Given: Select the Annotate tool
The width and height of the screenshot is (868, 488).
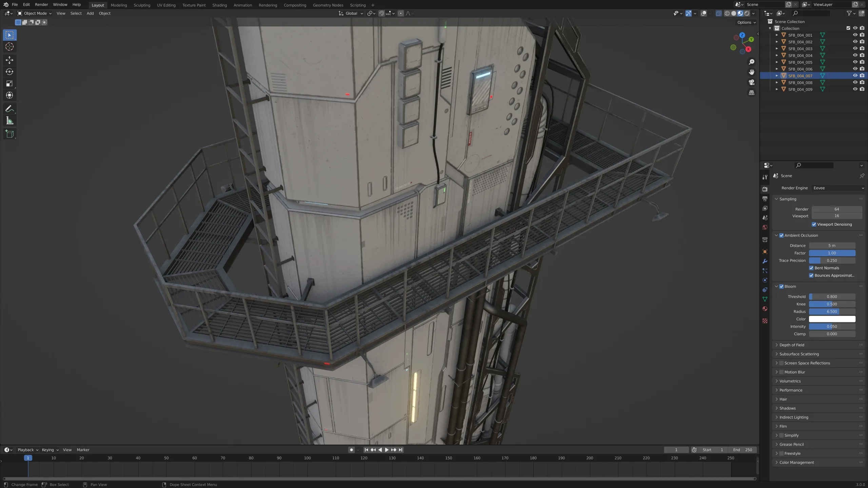Looking at the screenshot, I should click(x=9, y=109).
